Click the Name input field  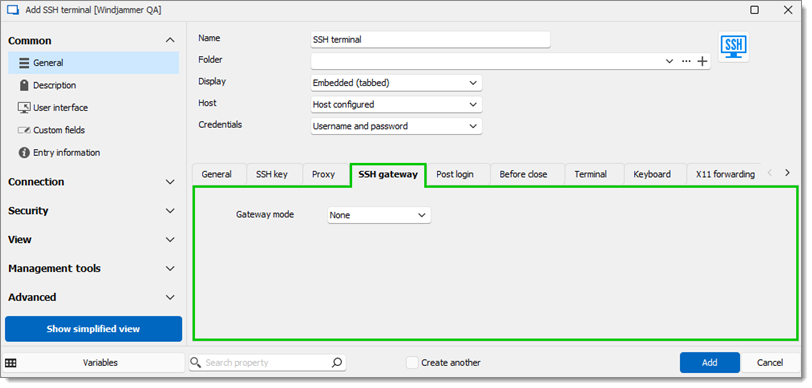[430, 39]
